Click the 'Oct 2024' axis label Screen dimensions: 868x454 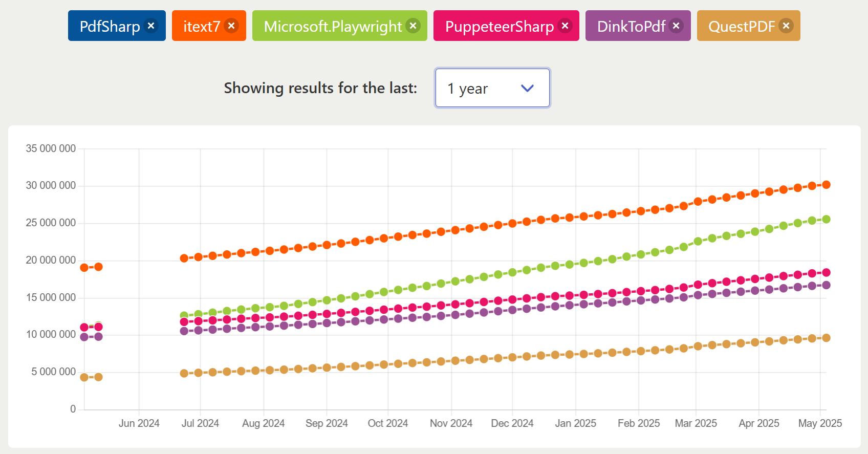pos(388,423)
